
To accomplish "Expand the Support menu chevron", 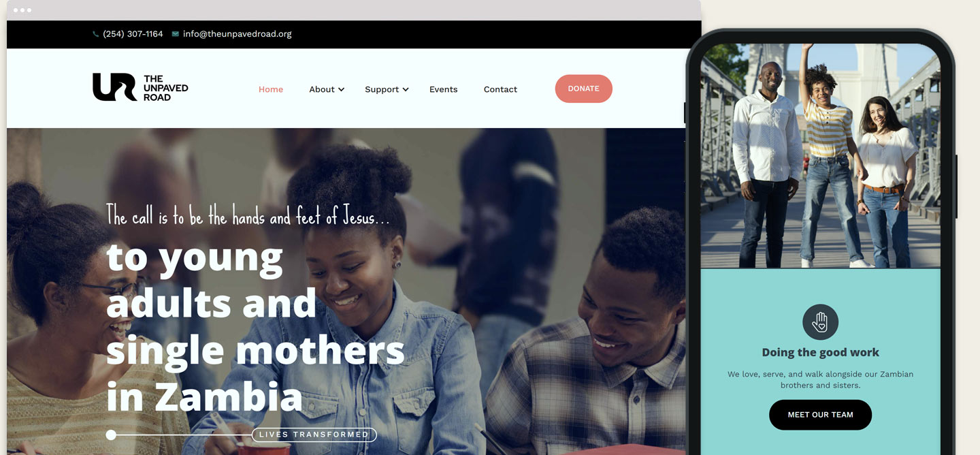I will [x=406, y=89].
